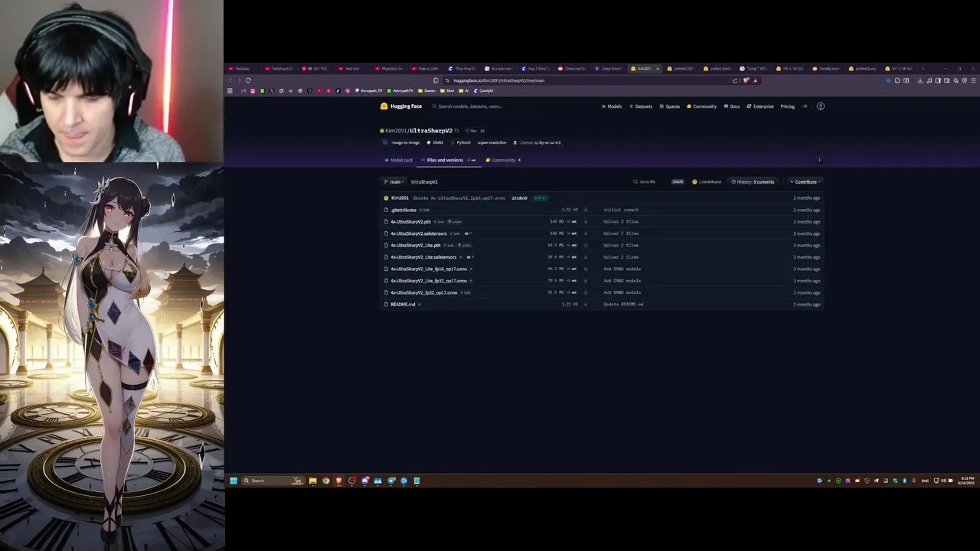Open the README.md file
Viewport: 980px width, 551px height.
point(403,305)
